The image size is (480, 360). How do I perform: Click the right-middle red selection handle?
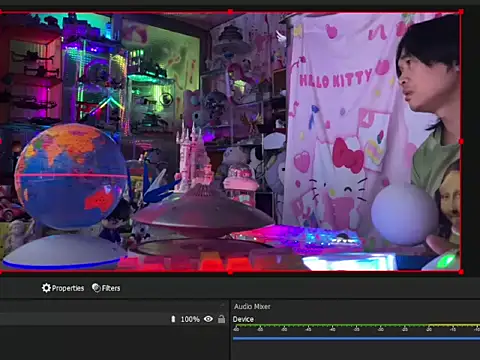461,142
